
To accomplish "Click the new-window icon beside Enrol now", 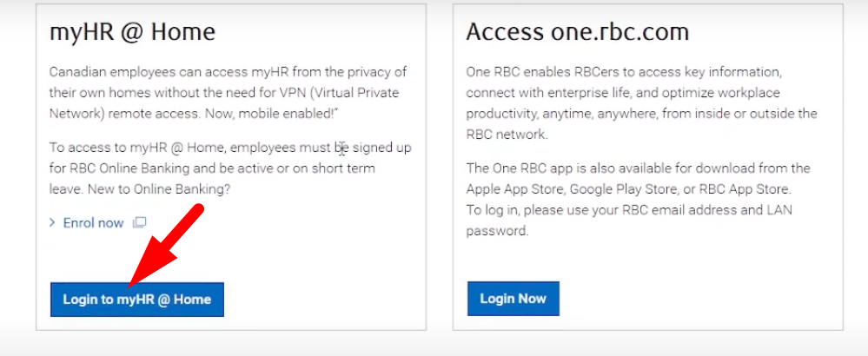I will [139, 223].
